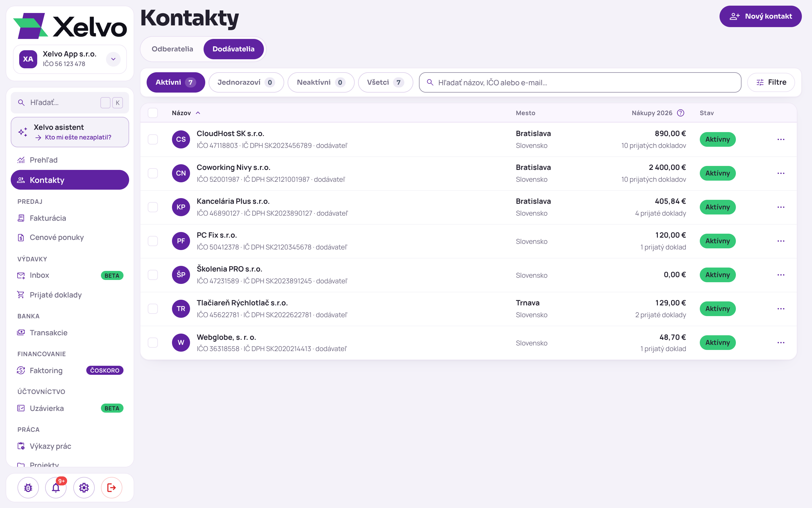Click the Nový kontakt button
This screenshot has width=812, height=508.
(x=760, y=16)
